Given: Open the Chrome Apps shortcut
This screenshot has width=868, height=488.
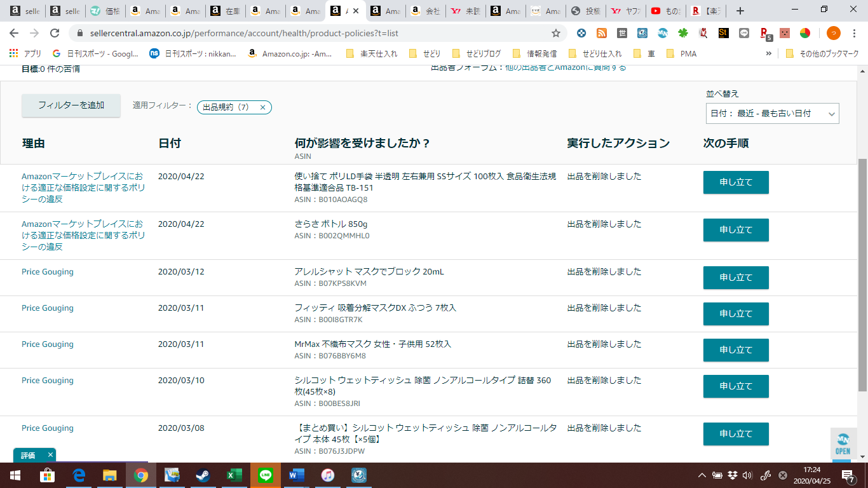Looking at the screenshot, I should (x=25, y=54).
